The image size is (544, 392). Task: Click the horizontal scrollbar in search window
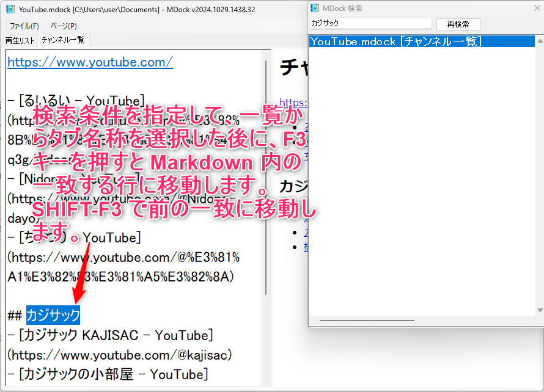tap(367, 321)
